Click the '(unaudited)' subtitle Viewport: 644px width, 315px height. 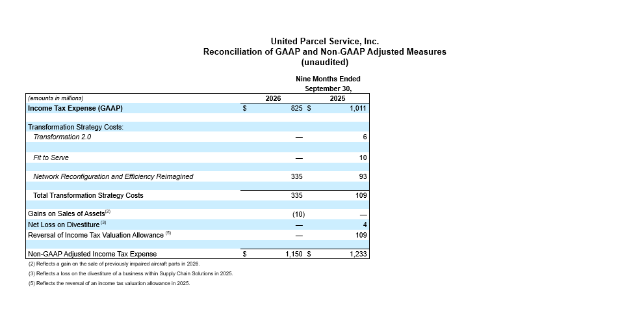point(324,62)
